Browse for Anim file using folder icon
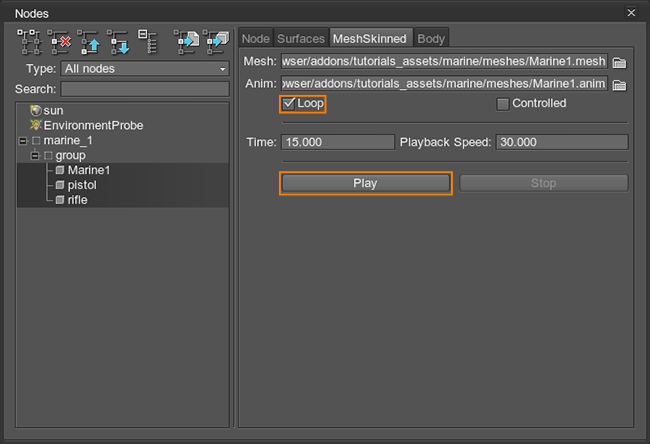This screenshot has height=444, width=650. [620, 84]
